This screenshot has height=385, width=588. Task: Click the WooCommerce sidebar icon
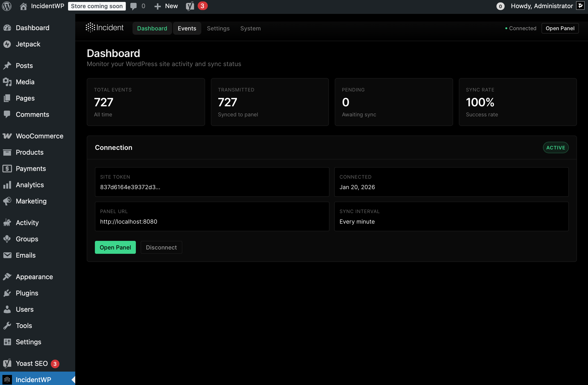(x=7, y=136)
